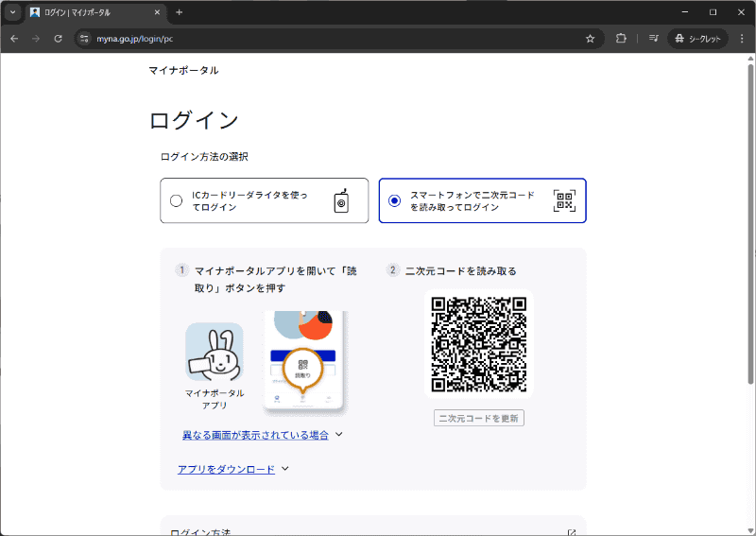
Task: Click the login QR code image
Action: tap(479, 344)
